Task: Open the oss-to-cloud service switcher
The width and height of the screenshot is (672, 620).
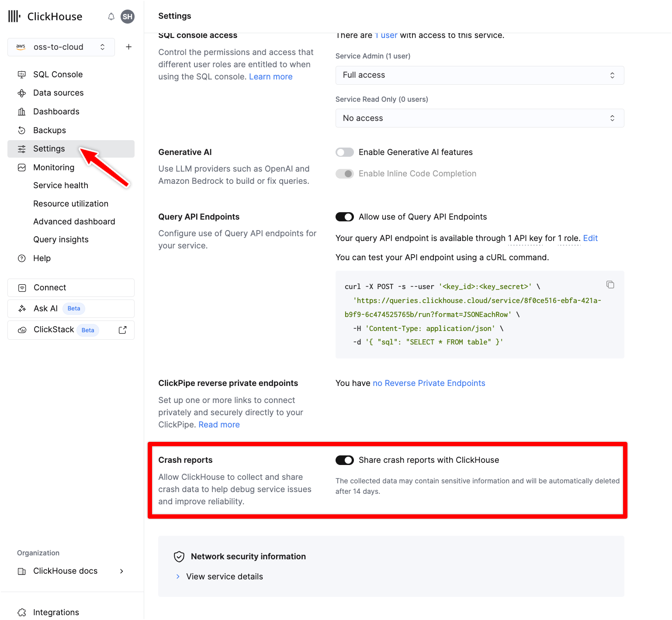Action: (61, 47)
